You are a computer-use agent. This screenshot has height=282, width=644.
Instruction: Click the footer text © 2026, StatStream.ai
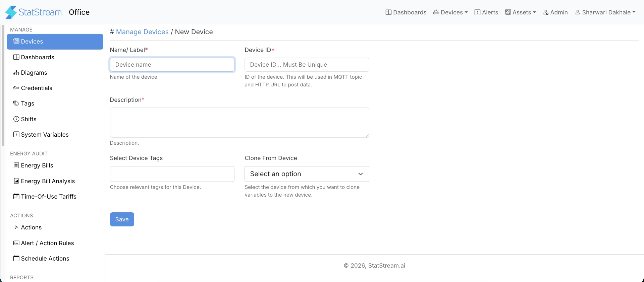point(374,266)
